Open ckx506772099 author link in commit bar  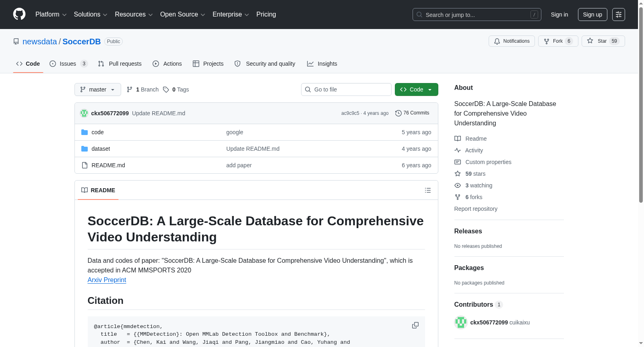pos(110,113)
